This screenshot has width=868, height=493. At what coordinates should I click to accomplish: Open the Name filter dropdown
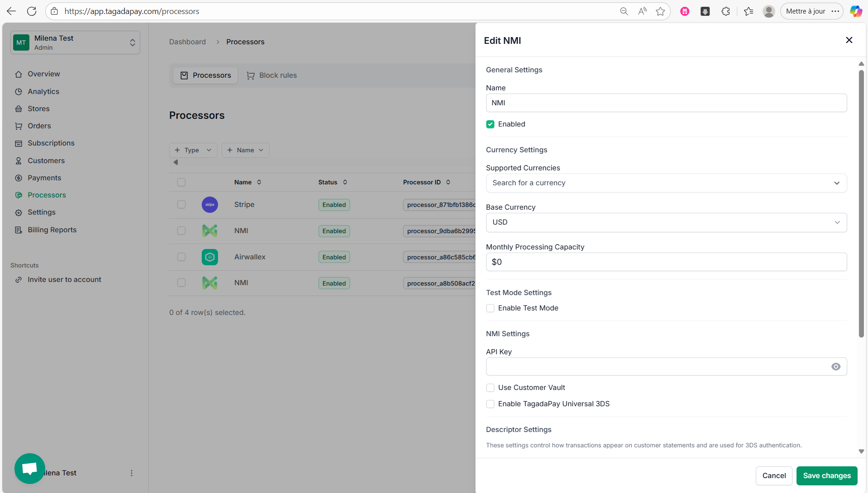coord(246,150)
